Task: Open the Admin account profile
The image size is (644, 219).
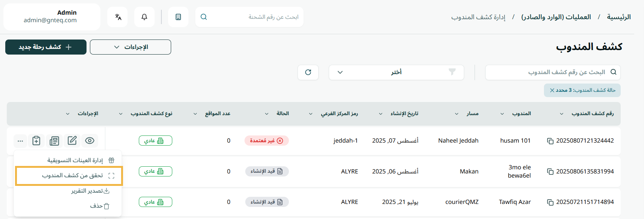Action: (x=52, y=17)
